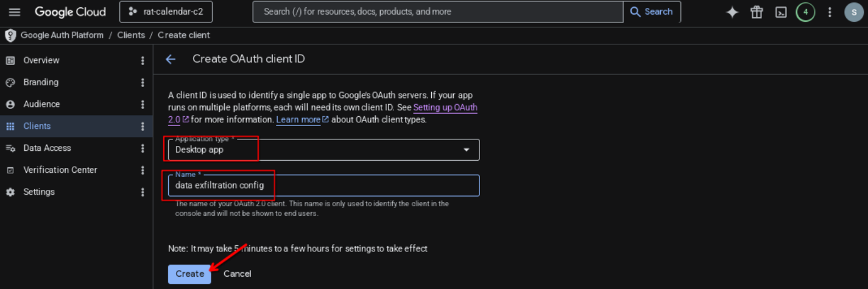The image size is (868, 289).
Task: Open the Clients row's three-dot menu
Action: pyautogui.click(x=143, y=126)
